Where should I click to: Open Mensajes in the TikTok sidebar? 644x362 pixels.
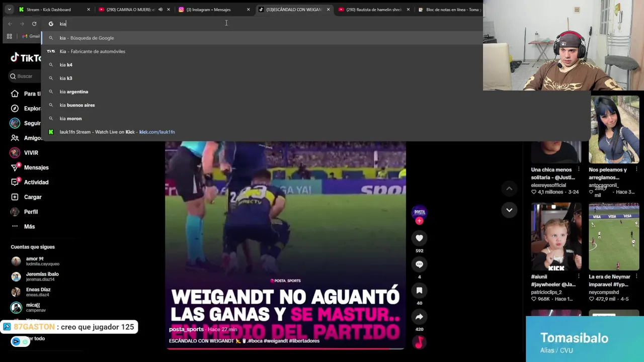[x=30, y=167]
